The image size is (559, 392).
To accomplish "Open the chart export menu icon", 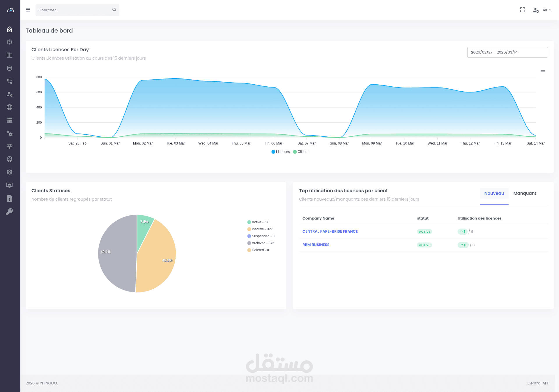I will (x=543, y=72).
